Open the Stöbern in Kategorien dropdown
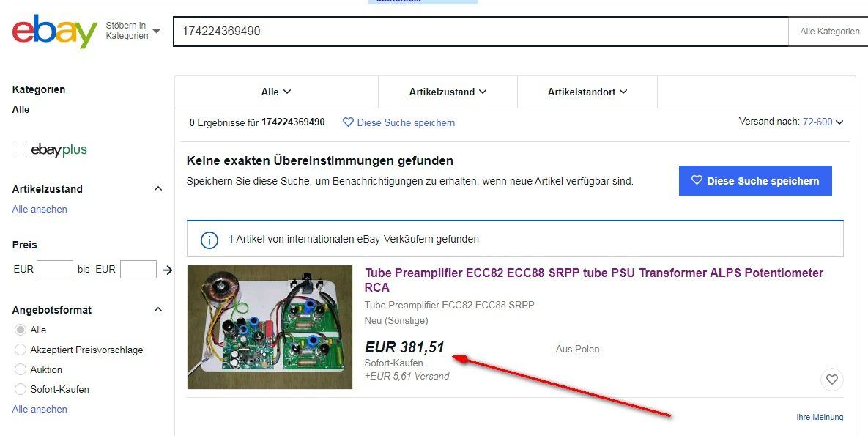This screenshot has width=868, height=436. point(133,31)
